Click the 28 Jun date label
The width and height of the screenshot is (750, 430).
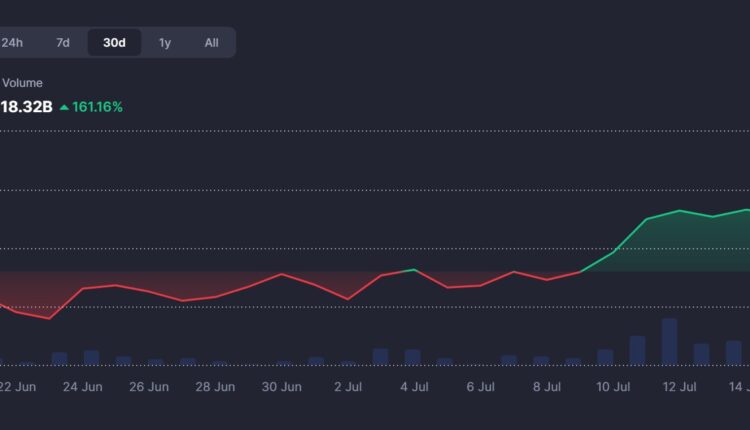pyautogui.click(x=215, y=386)
